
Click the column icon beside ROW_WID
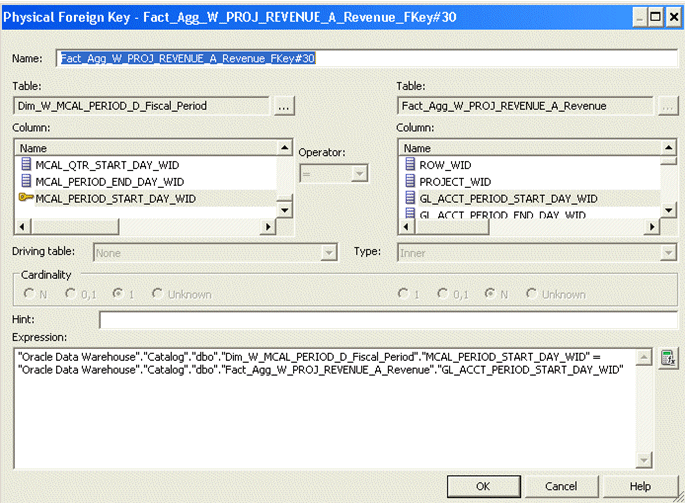click(x=410, y=164)
